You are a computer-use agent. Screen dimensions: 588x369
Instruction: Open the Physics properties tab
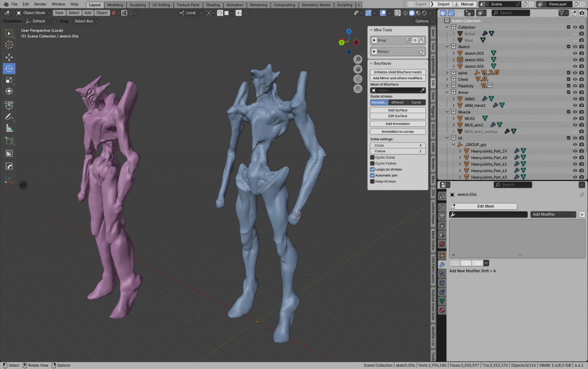point(442,283)
